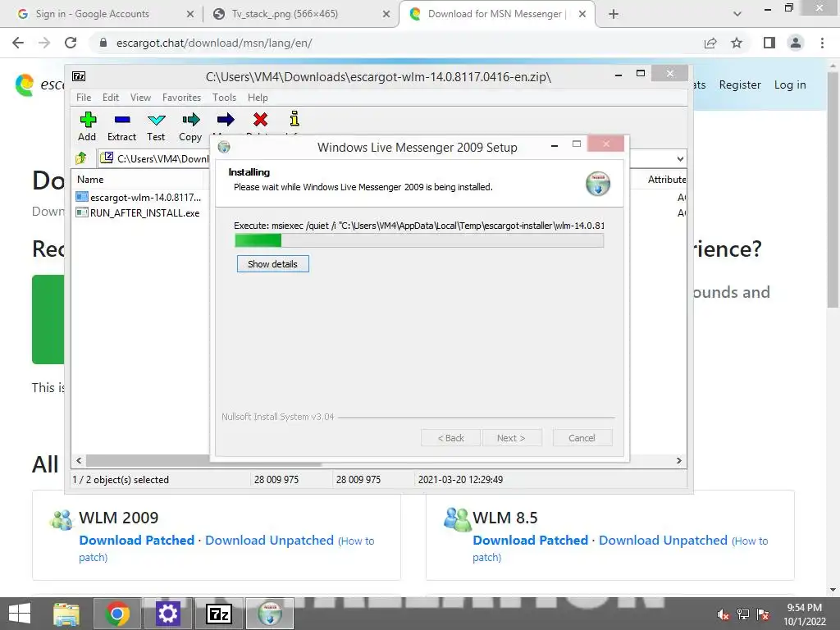Image resolution: width=840 pixels, height=630 pixels.
Task: Click the red Delete X in 7-Zip
Action: (x=260, y=120)
